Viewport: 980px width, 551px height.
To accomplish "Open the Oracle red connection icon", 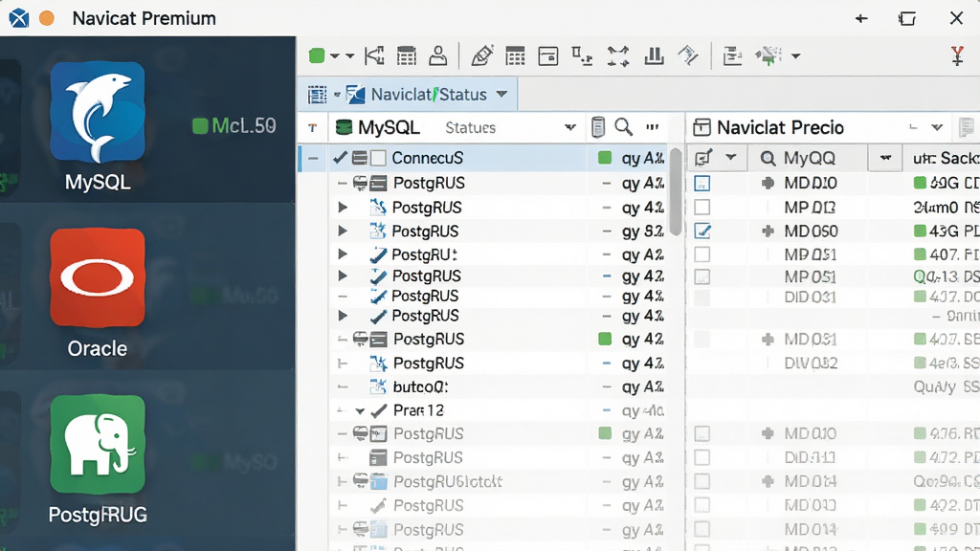I will (x=98, y=278).
